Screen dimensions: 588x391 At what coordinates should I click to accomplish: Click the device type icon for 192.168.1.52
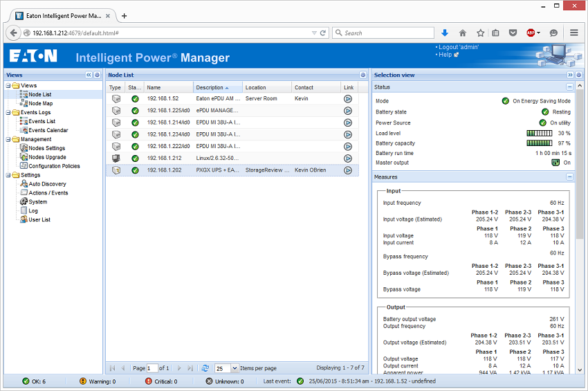pos(116,99)
